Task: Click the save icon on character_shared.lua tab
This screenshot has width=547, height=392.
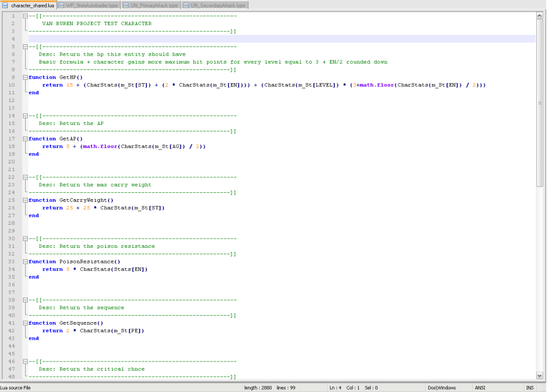Action: 5,5
